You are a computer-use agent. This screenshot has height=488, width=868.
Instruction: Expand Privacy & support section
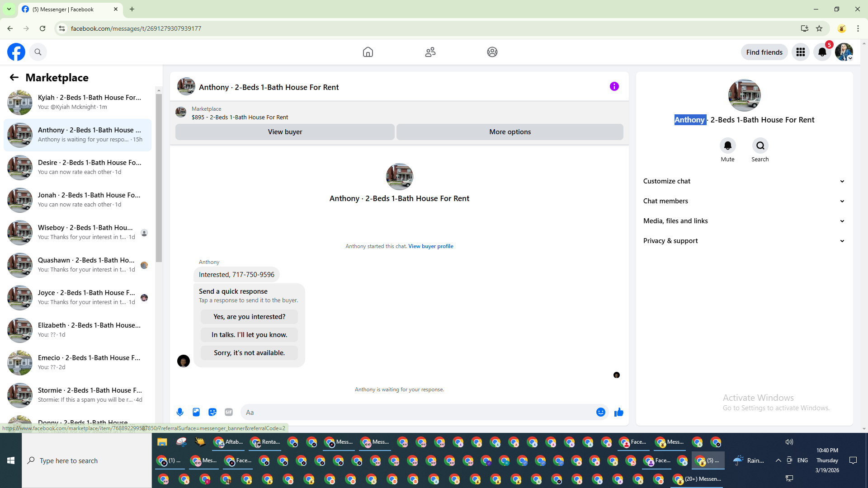pos(744,241)
